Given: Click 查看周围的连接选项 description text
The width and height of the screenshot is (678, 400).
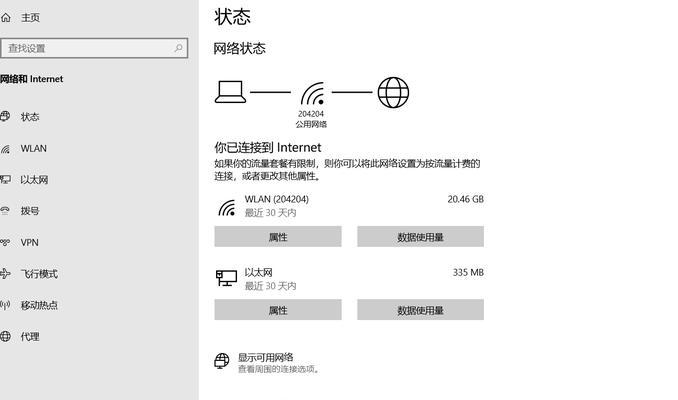Looking at the screenshot, I should (x=279, y=369).
